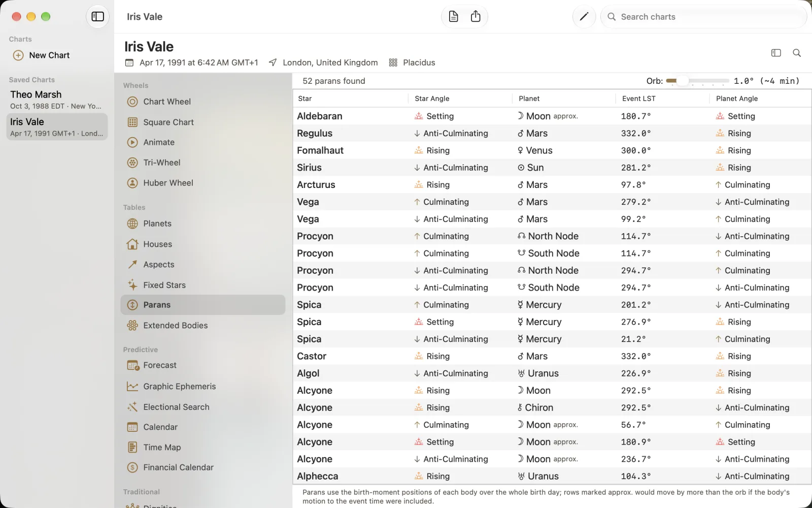This screenshot has height=508, width=812.
Task: Select the Aldebaran row
Action: point(552,116)
